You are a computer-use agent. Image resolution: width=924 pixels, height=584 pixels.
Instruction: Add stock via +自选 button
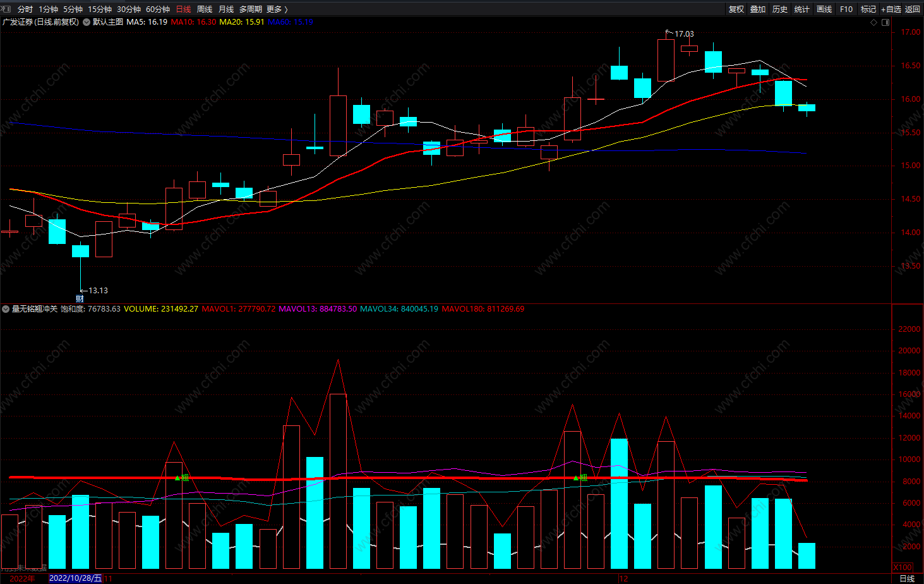tap(891, 9)
